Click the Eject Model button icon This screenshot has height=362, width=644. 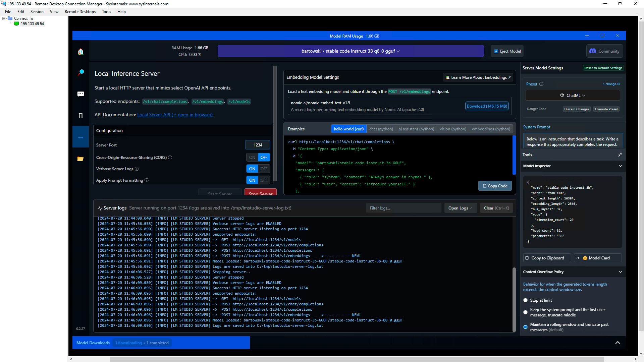coord(496,51)
